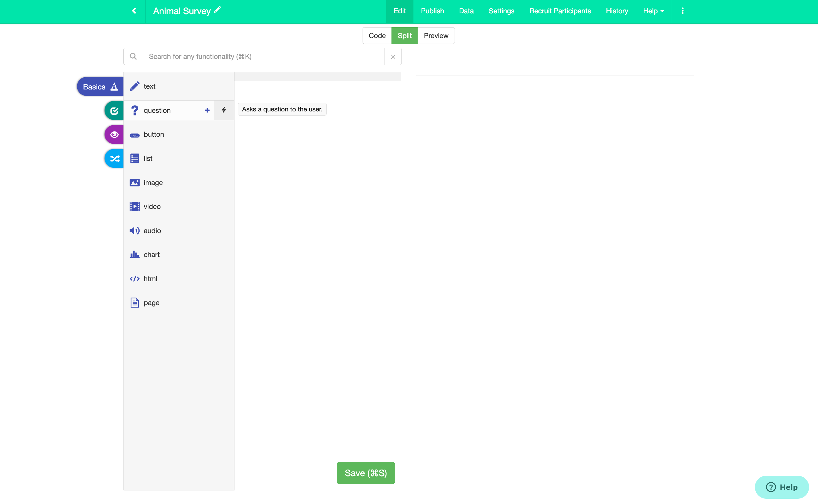This screenshot has width=818, height=504.
Task: Click the 'Asks a question to the user.' tooltip
Action: (282, 109)
